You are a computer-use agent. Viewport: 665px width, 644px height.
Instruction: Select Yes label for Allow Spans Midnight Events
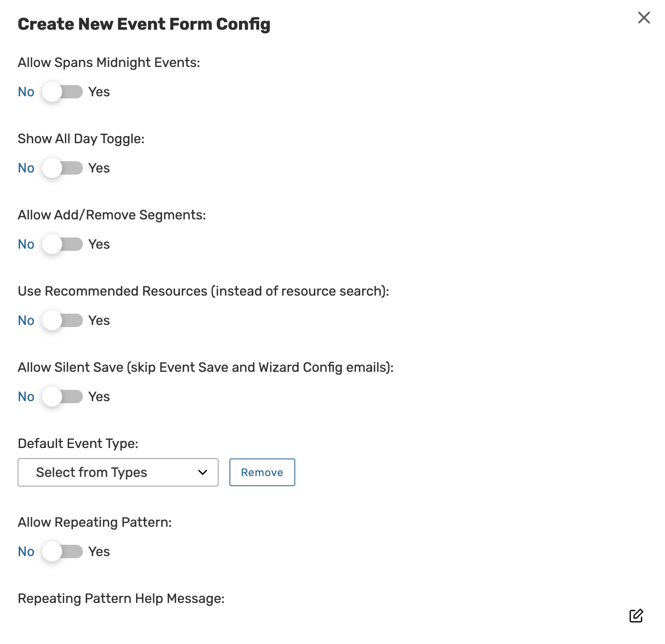[x=99, y=92]
